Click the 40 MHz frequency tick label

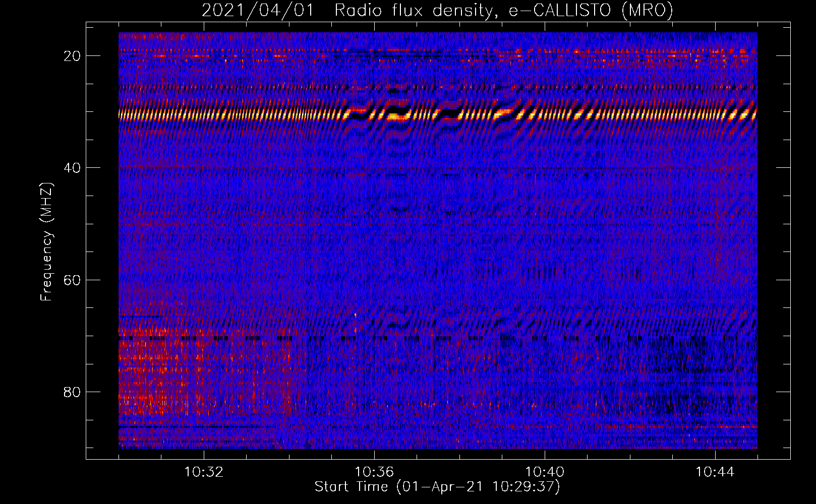coord(72,168)
